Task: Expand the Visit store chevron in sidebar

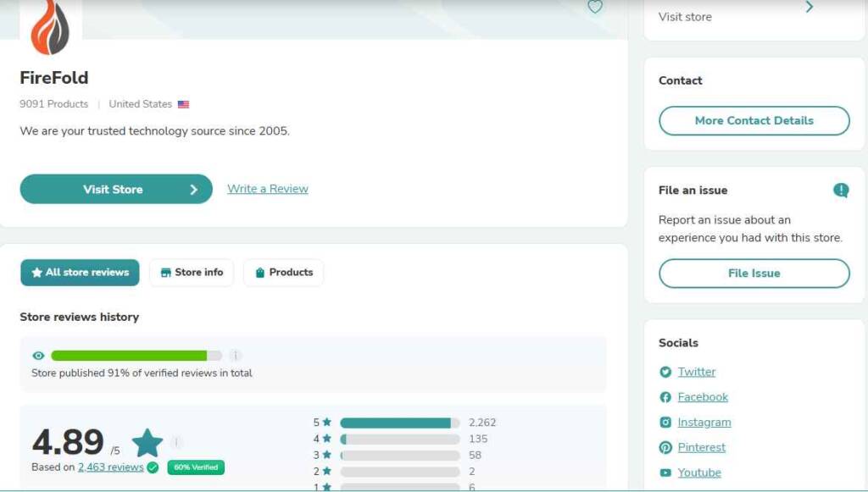Action: pyautogui.click(x=809, y=8)
